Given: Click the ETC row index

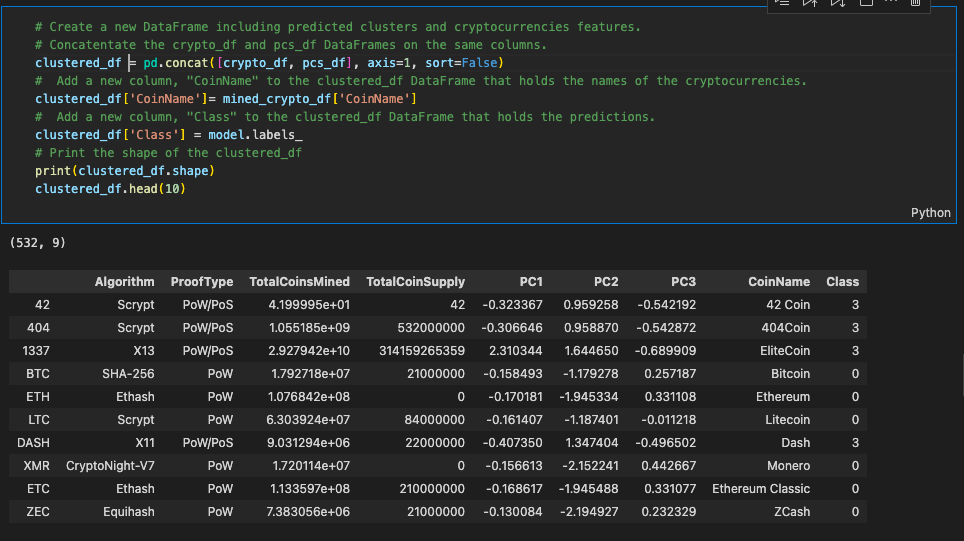Looking at the screenshot, I should [x=38, y=489].
